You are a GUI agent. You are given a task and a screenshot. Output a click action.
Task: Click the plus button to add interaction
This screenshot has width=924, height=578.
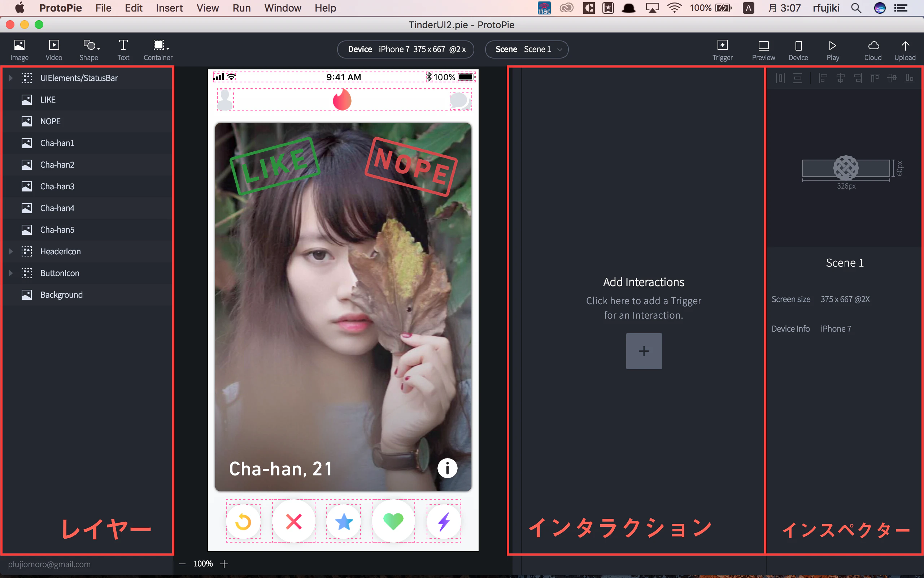pos(644,351)
